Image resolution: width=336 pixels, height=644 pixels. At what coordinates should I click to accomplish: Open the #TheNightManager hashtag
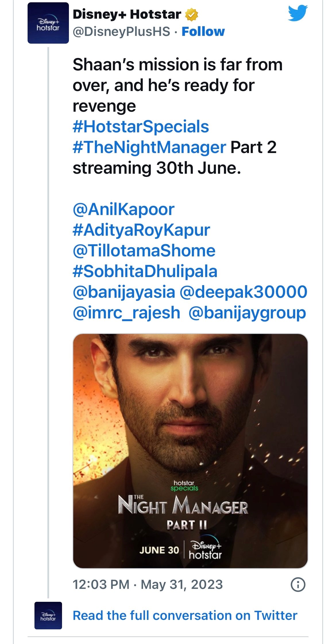[149, 147]
